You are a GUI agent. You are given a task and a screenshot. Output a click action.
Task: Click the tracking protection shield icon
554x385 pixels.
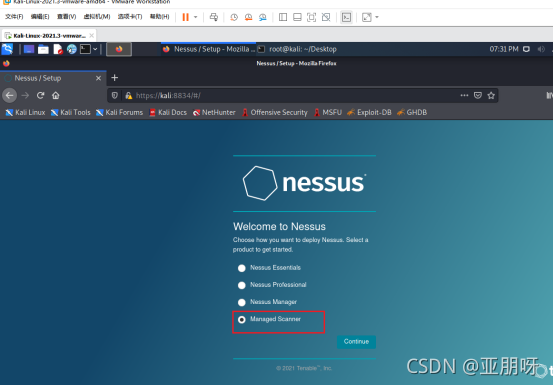114,95
